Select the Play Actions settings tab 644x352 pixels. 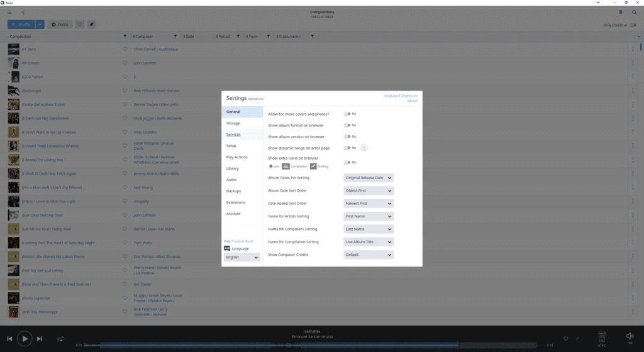pyautogui.click(x=242, y=157)
